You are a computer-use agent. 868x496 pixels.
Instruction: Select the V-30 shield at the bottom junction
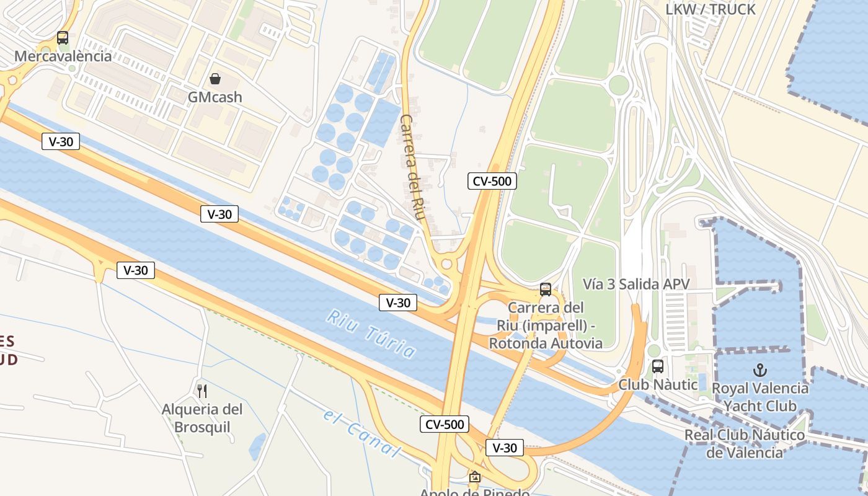(x=505, y=448)
